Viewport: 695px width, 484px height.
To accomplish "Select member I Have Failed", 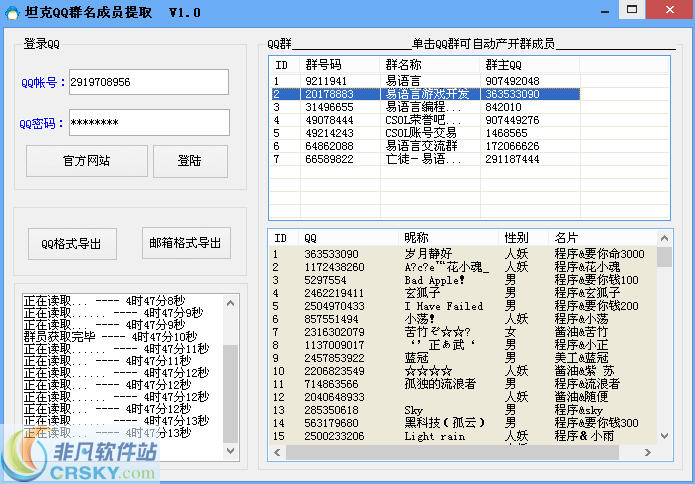I will [463, 306].
